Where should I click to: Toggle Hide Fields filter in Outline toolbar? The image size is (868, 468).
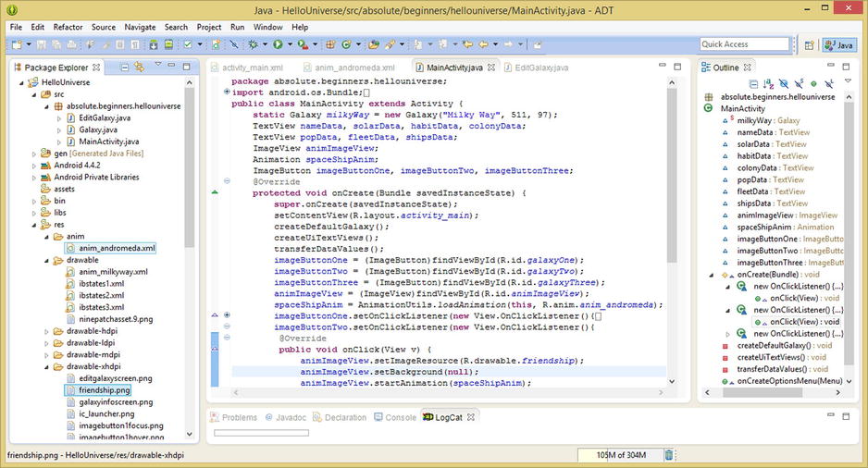coord(784,83)
